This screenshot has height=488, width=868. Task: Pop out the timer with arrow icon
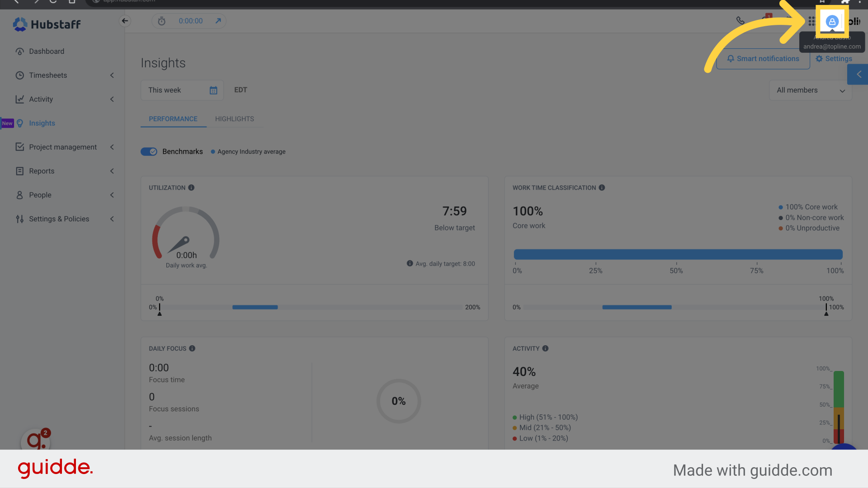[218, 21]
